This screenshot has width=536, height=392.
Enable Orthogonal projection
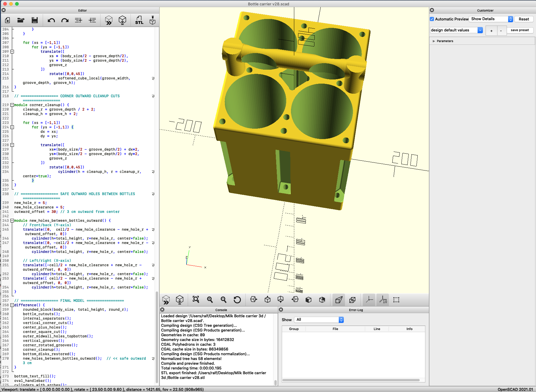pos(352,300)
